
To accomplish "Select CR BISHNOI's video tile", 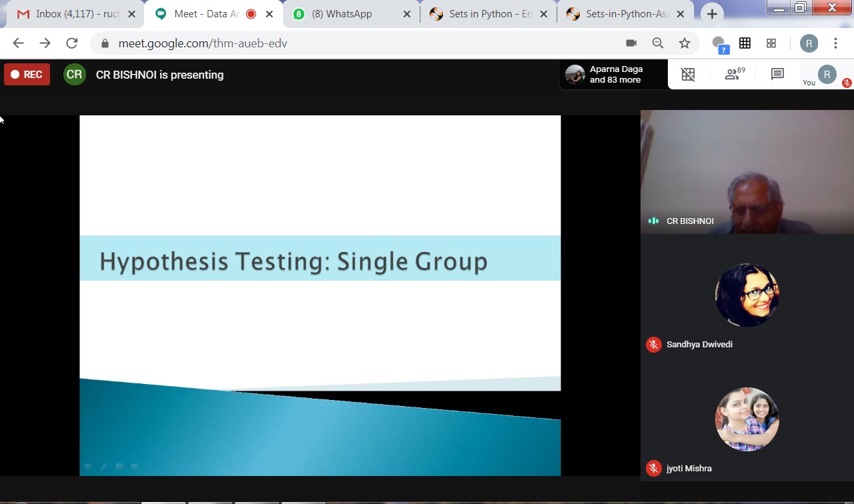I will 747,172.
